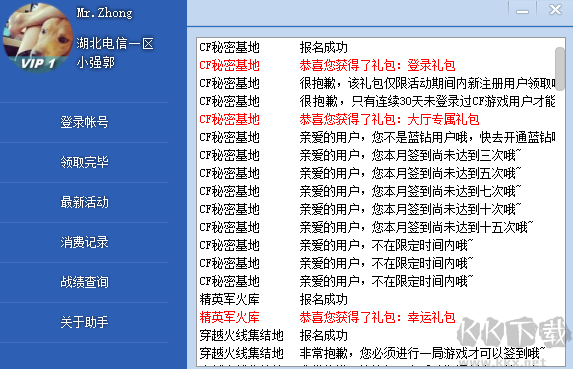Select 精英军火库 报名成功 row

[376, 299]
